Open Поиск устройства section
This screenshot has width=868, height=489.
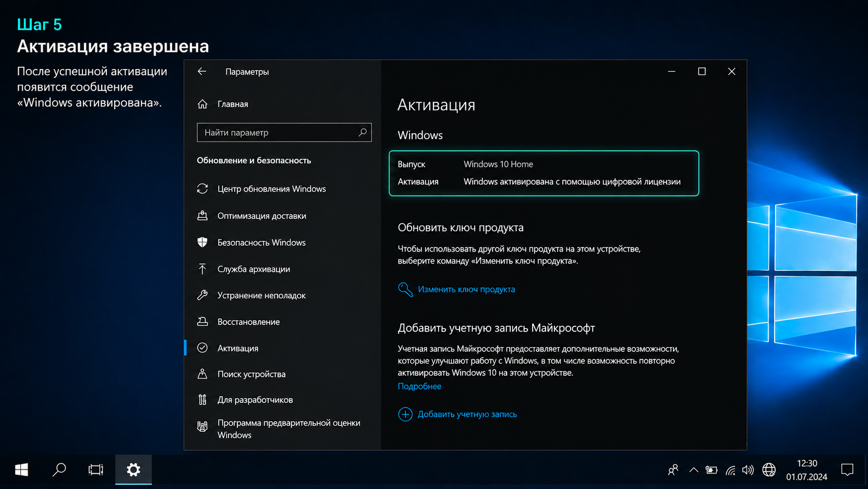pyautogui.click(x=251, y=374)
